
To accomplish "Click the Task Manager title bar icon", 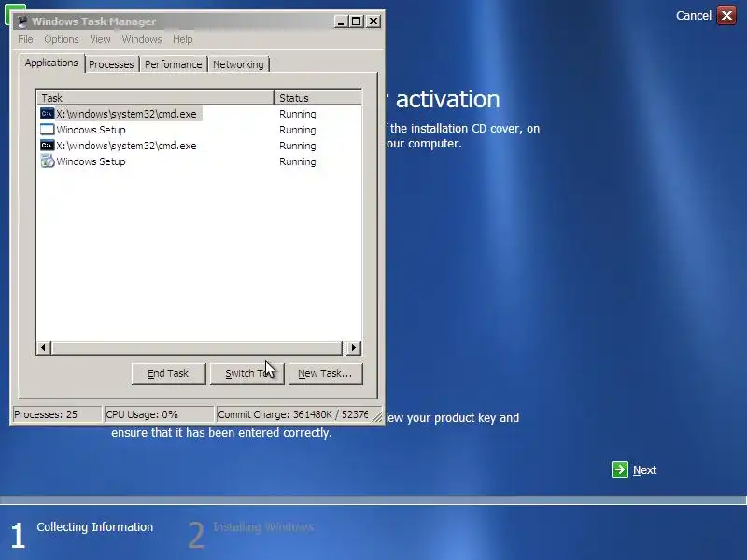I will pos(21,21).
